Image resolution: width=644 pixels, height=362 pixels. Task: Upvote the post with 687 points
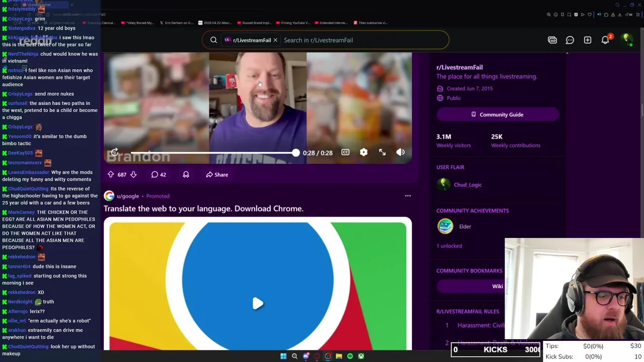click(x=111, y=174)
